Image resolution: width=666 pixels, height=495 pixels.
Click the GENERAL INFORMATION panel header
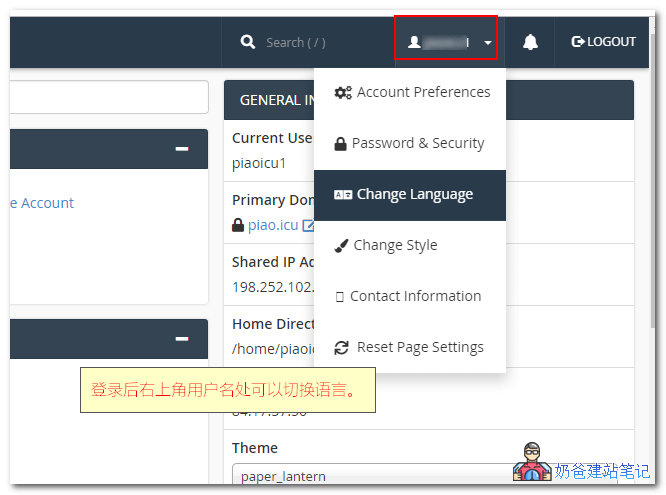[x=429, y=100]
